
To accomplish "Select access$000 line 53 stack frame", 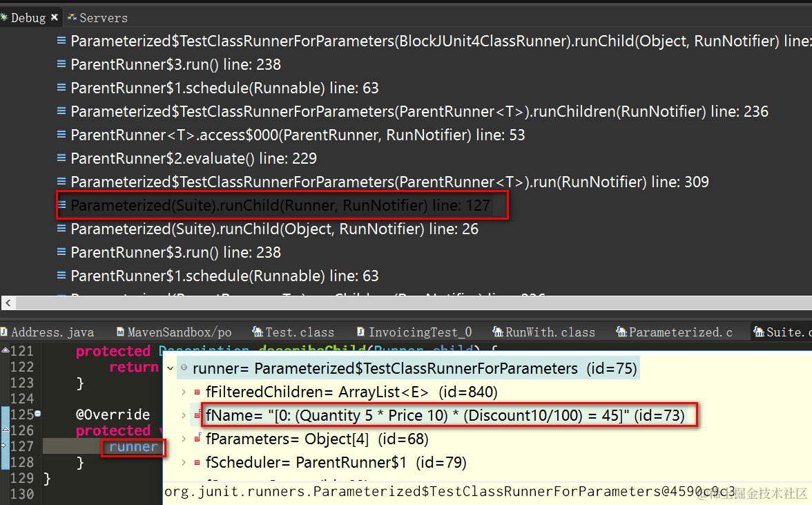I will [x=297, y=135].
